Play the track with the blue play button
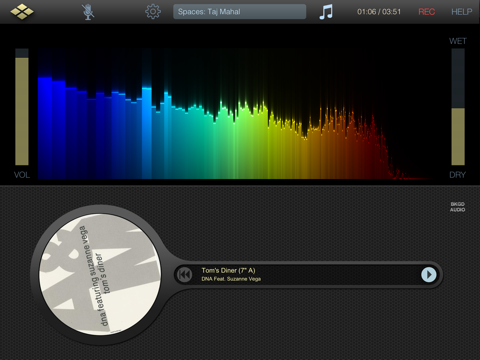480x360 pixels. pyautogui.click(x=429, y=275)
